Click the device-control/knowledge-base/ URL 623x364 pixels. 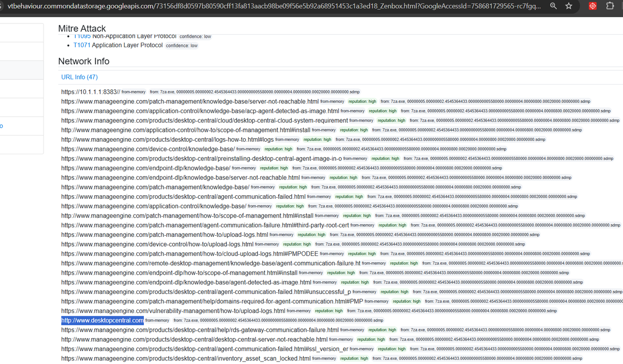tap(147, 149)
